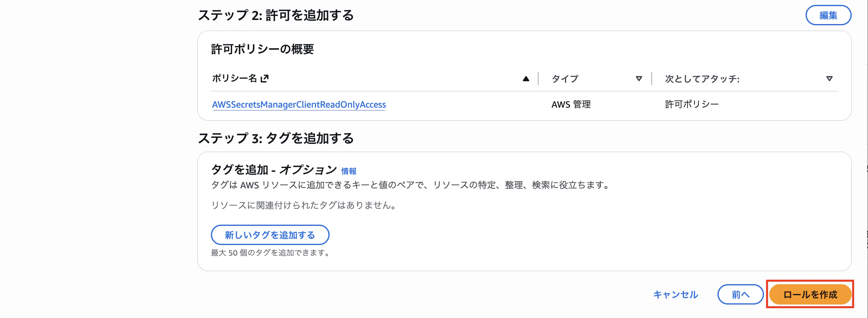
Task: Select the キャンセル link
Action: click(x=675, y=294)
